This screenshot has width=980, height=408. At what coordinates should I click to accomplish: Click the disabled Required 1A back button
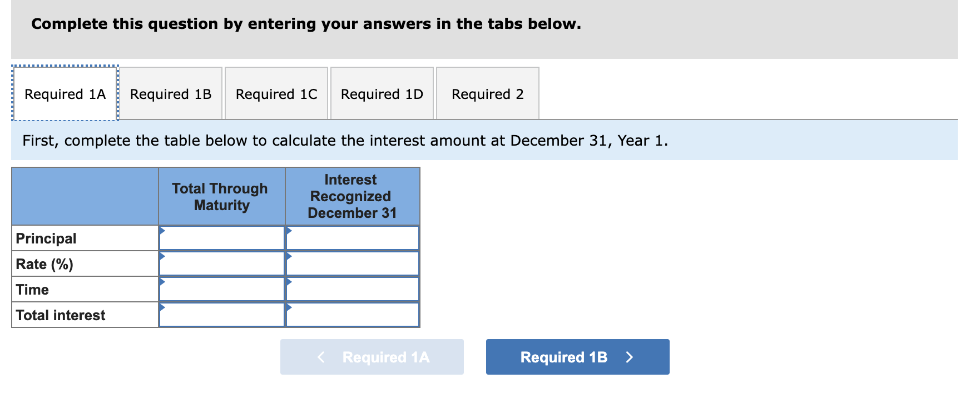[372, 357]
